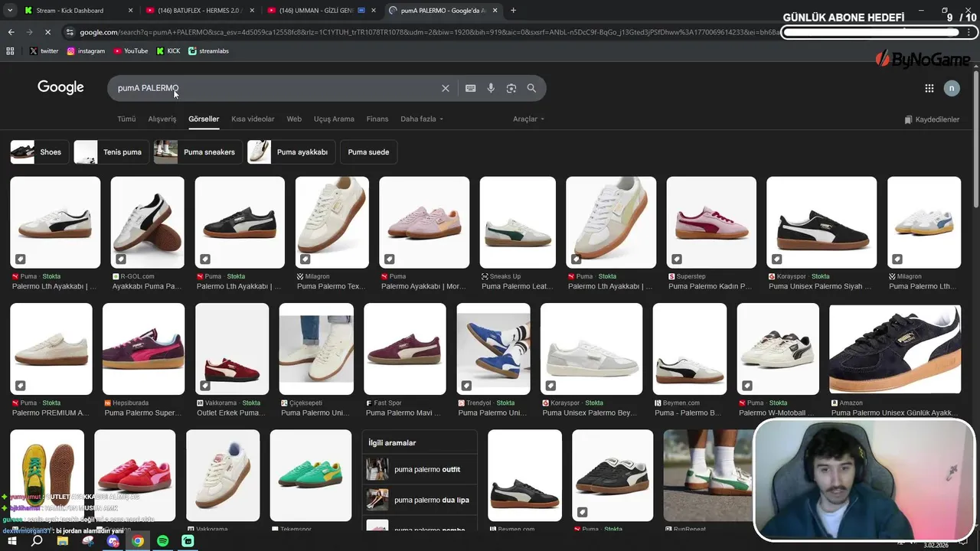
Task: Close the Stream - Kick Dashboard tab
Action: pos(130,11)
